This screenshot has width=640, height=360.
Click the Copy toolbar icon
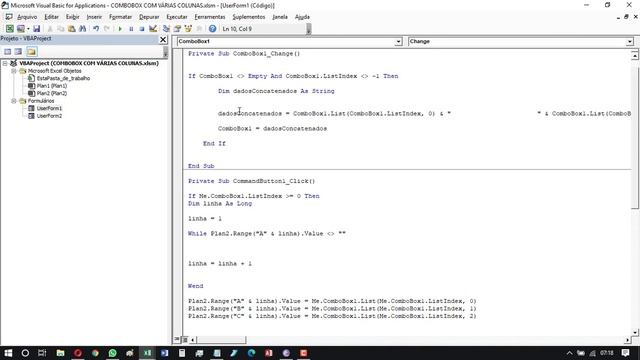tap(60, 29)
